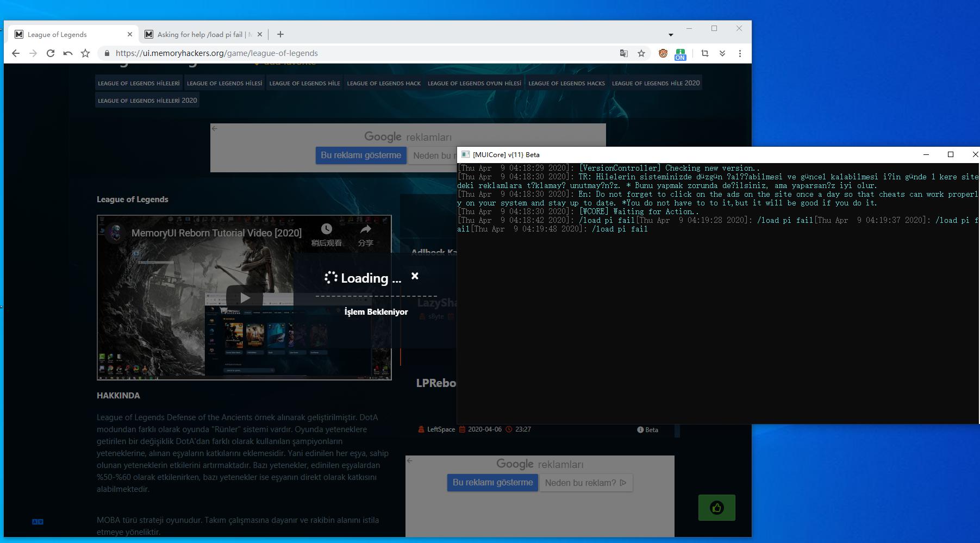Maximize the MUICore console window
980x543 pixels.
pyautogui.click(x=951, y=155)
